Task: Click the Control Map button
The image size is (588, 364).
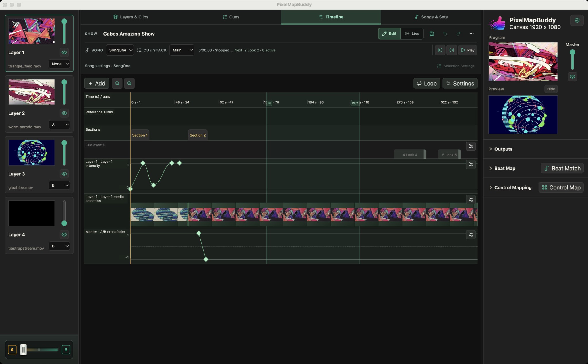Action: pyautogui.click(x=561, y=187)
